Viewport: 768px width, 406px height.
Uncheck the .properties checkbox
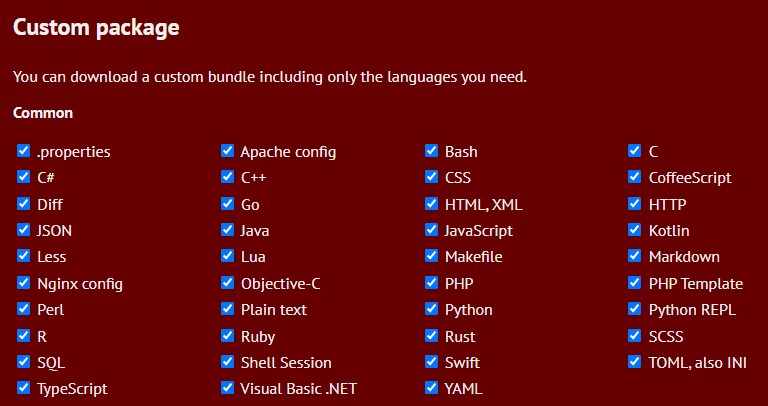coord(23,151)
